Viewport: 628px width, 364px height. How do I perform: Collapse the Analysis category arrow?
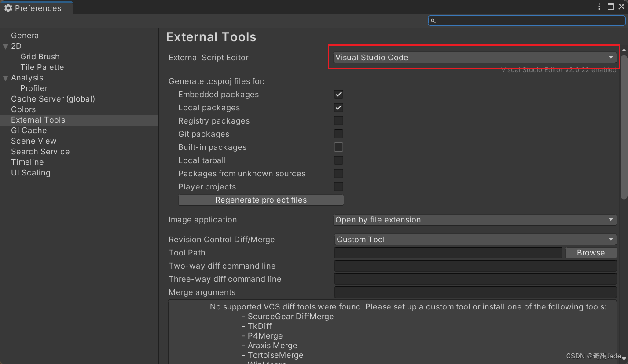click(5, 78)
